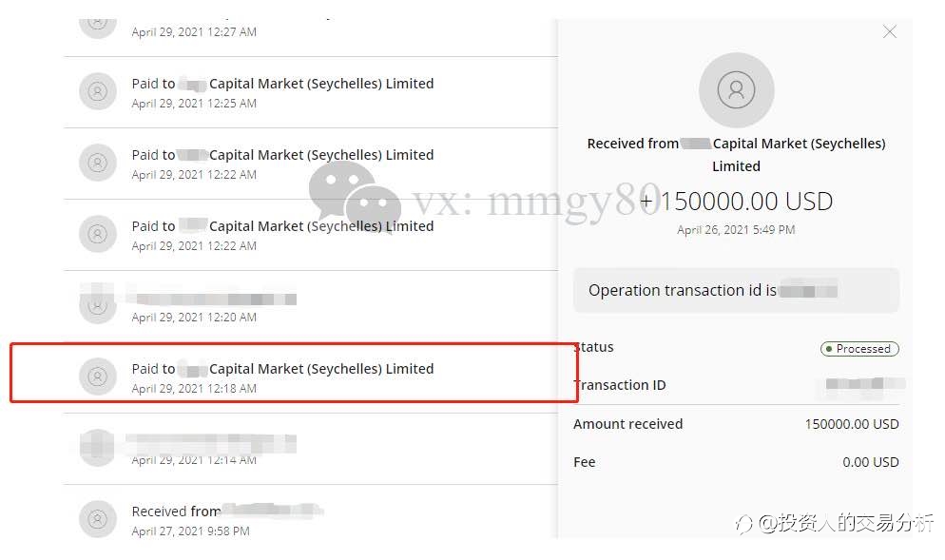945x560 pixels.
Task: Click avatar icon of highlighted 12:18 AM payment
Action: (x=98, y=377)
